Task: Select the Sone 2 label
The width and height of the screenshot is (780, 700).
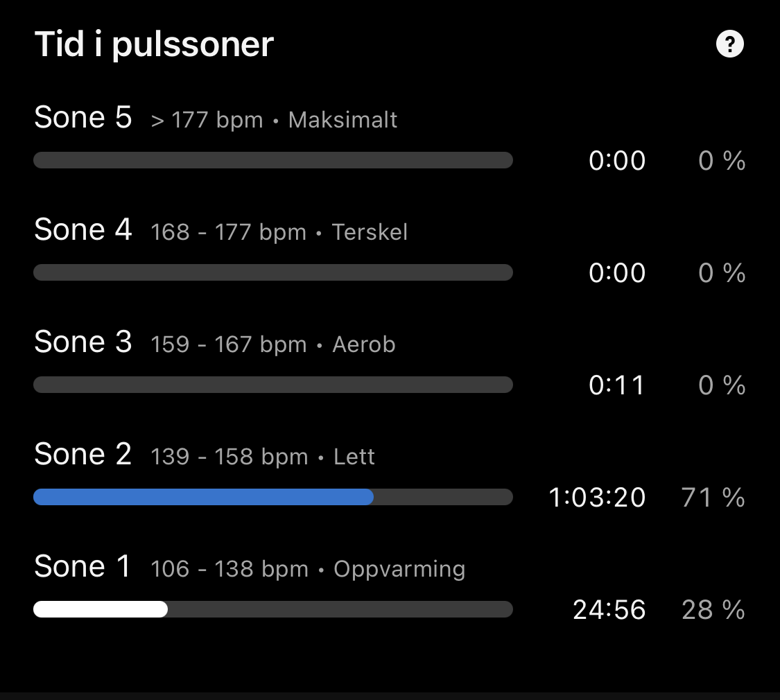Action: (x=83, y=455)
